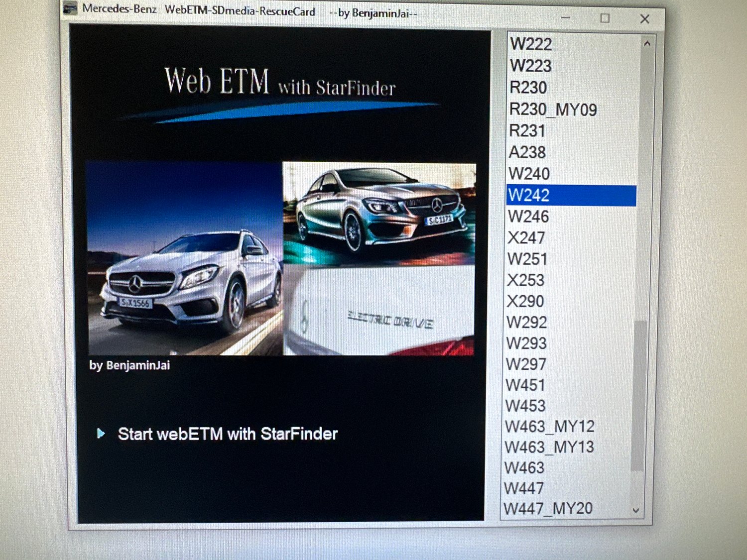Click the silver GLA car photo
Image resolution: width=747 pixels, height=560 pixels.
coord(185,259)
